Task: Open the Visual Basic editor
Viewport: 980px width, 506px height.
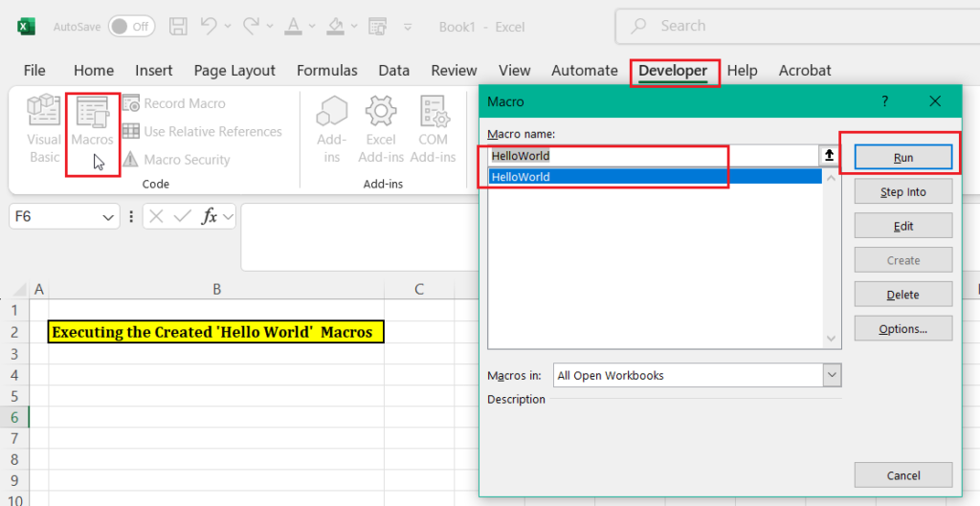Action: click(x=44, y=129)
